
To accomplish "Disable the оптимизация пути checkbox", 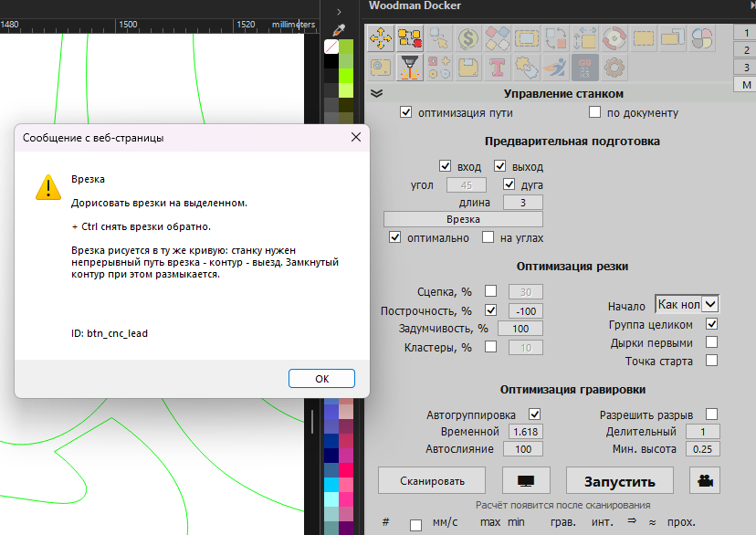I will coord(406,112).
